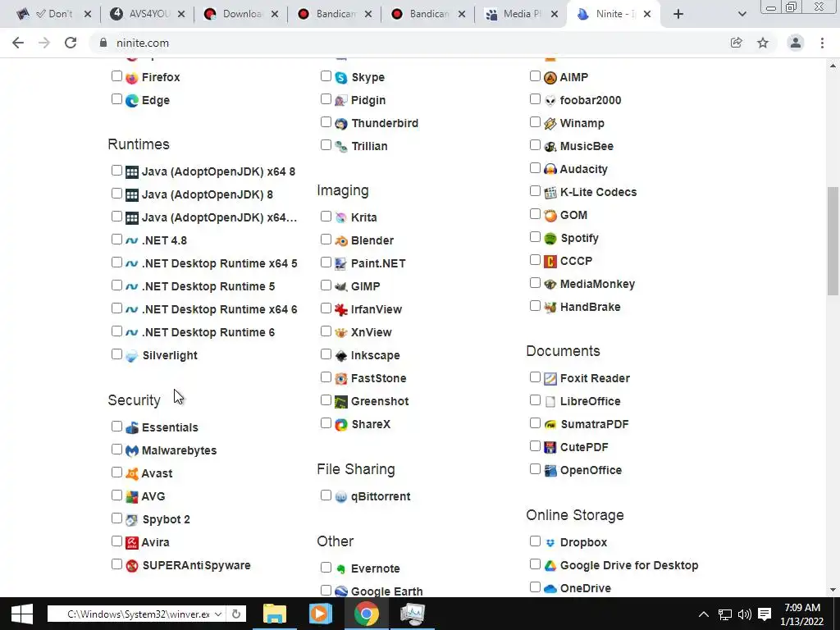Click the Firefox app icon
Screen dimensions: 840x630
coord(132,78)
